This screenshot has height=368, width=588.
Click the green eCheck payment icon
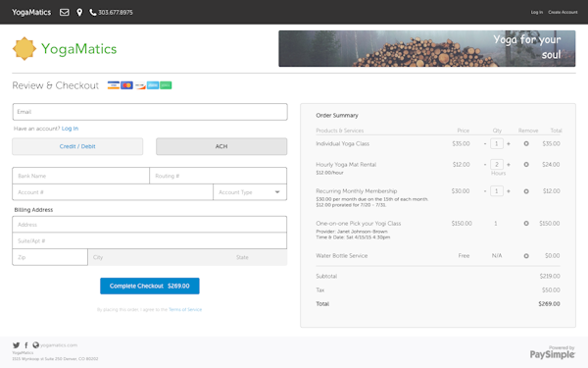click(x=166, y=85)
